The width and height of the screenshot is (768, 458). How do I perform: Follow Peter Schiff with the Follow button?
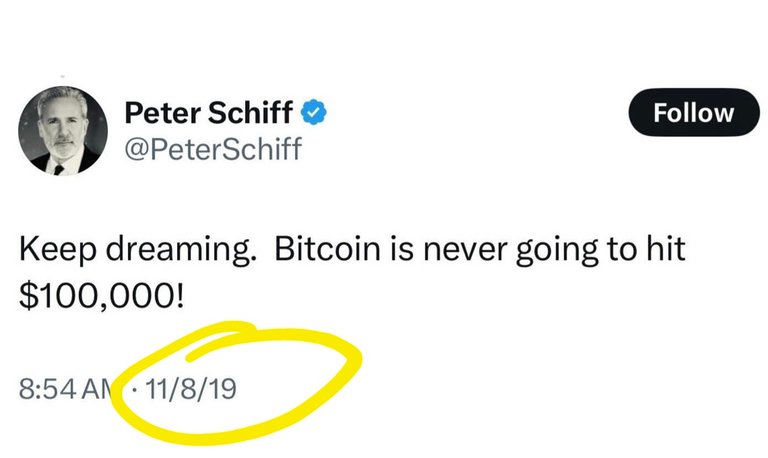(x=694, y=113)
